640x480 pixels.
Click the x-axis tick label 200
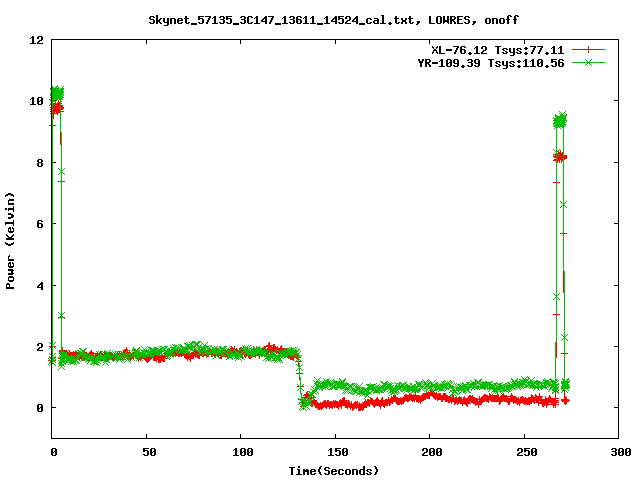click(x=432, y=452)
